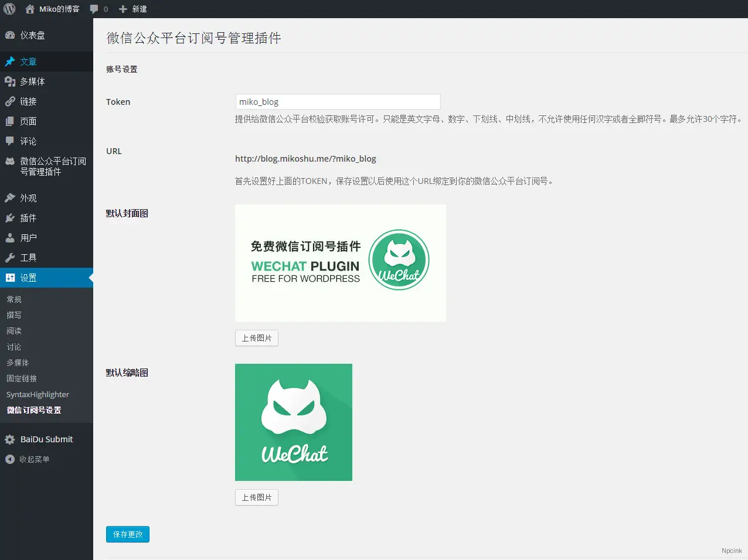Open the 外观 menu label
The width and height of the screenshot is (748, 560).
click(28, 198)
